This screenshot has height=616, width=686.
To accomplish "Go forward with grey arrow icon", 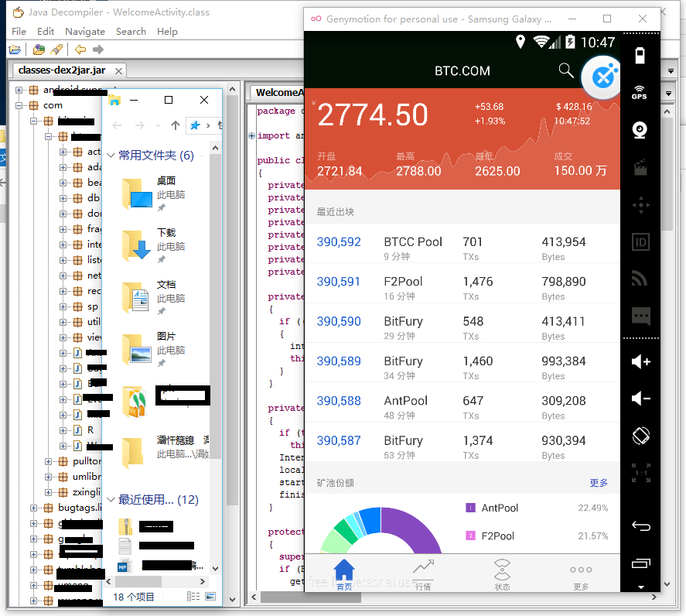I will click(x=98, y=50).
